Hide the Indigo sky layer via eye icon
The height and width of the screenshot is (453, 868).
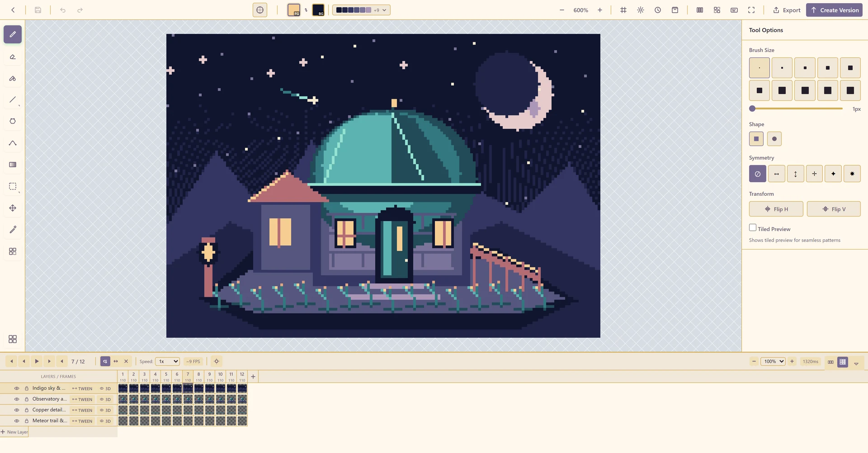coord(17,388)
